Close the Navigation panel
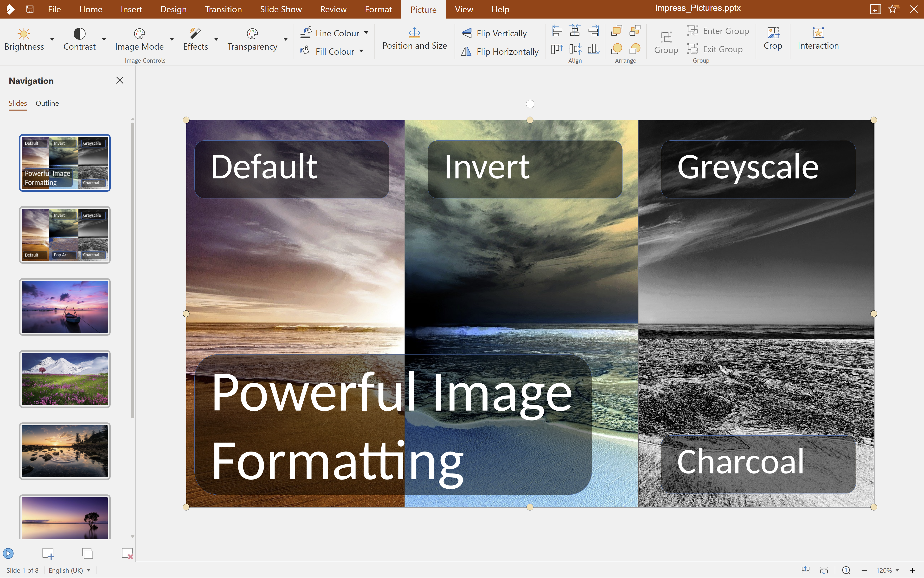Screen dimensions: 924x578 tap(120, 80)
